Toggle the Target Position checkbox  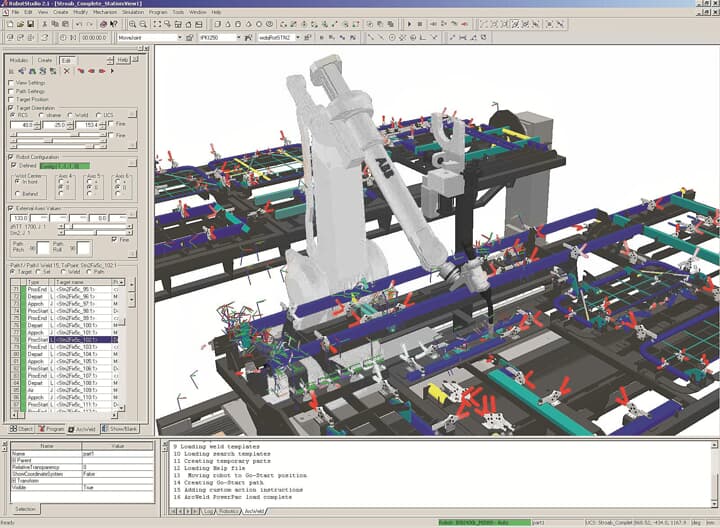[x=11, y=99]
